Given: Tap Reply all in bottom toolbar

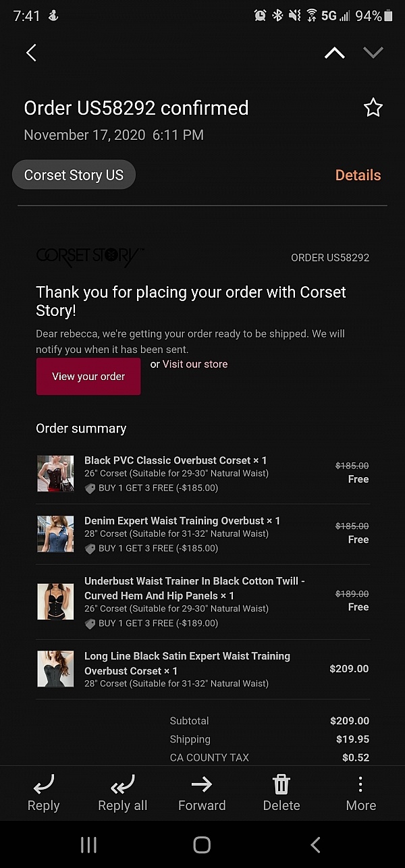Looking at the screenshot, I should (x=122, y=793).
